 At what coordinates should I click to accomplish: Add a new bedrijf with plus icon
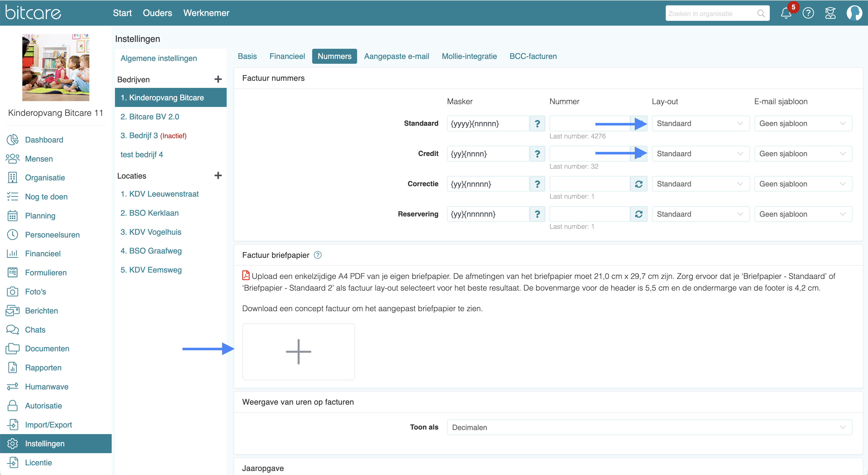[x=218, y=79]
